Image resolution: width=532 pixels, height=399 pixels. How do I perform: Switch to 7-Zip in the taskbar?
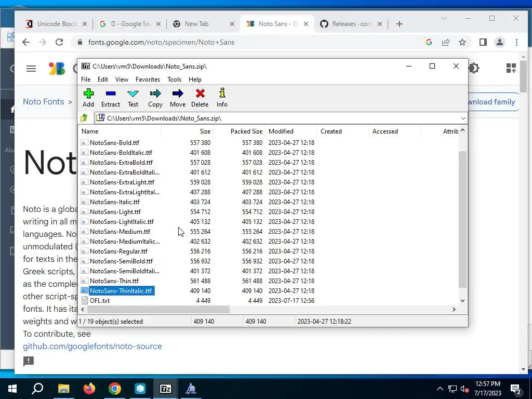(x=165, y=389)
